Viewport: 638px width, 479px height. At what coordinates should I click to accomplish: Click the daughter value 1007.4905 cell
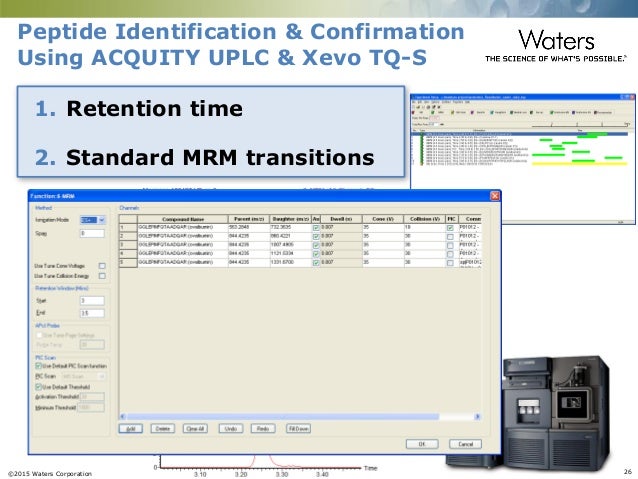click(x=291, y=245)
